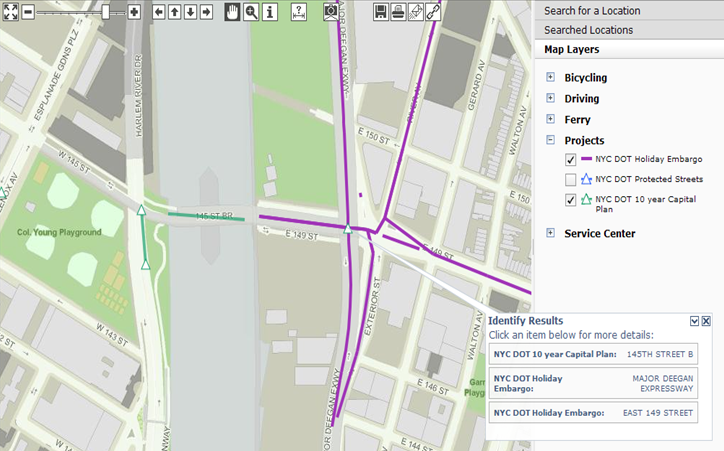724x451 pixels.
Task: Pan the map left with arrow
Action: tap(158, 12)
